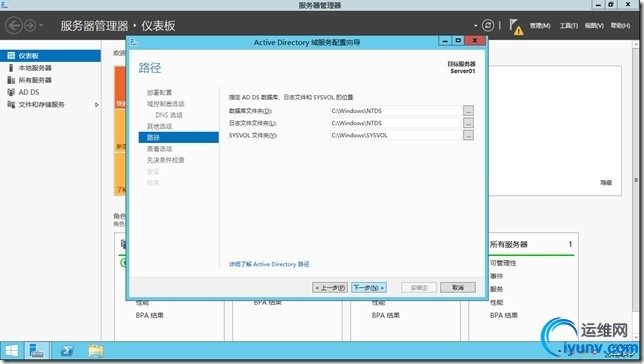
Task: Open 详细了解 Active Directory 路径 link
Action: tap(269, 264)
